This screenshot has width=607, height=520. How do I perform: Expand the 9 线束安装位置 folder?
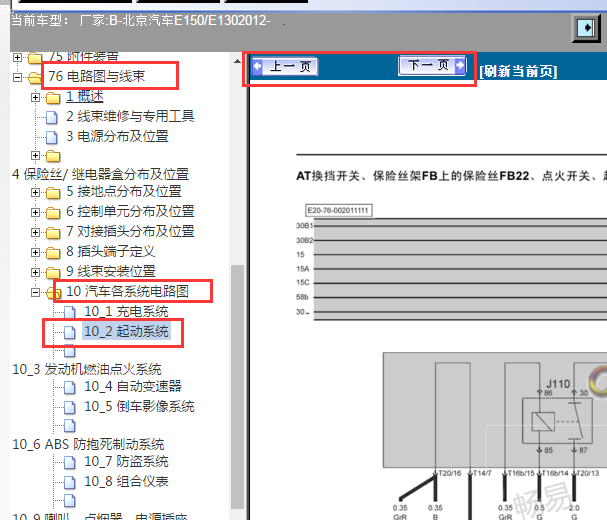click(36, 272)
